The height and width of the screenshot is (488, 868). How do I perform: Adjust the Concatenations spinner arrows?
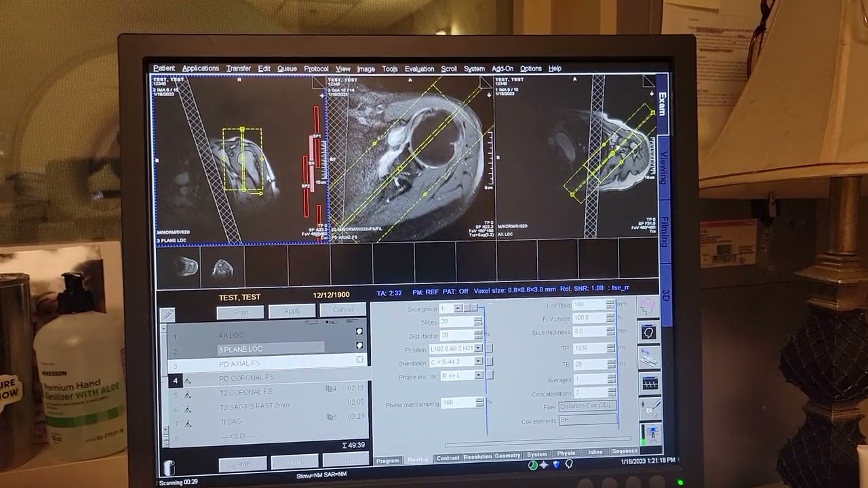[x=612, y=393]
